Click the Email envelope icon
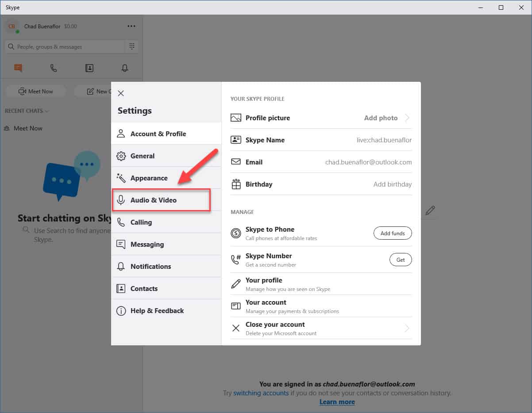The height and width of the screenshot is (413, 532). click(x=236, y=162)
